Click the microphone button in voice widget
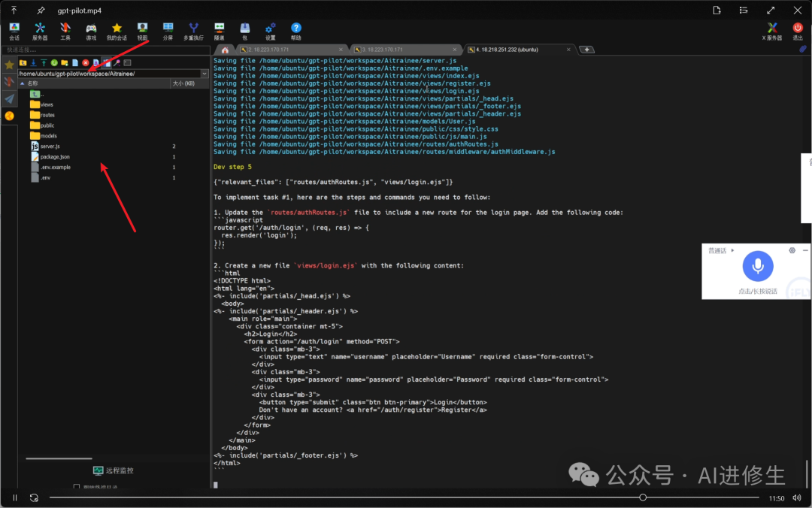The height and width of the screenshot is (508, 812). click(x=758, y=266)
